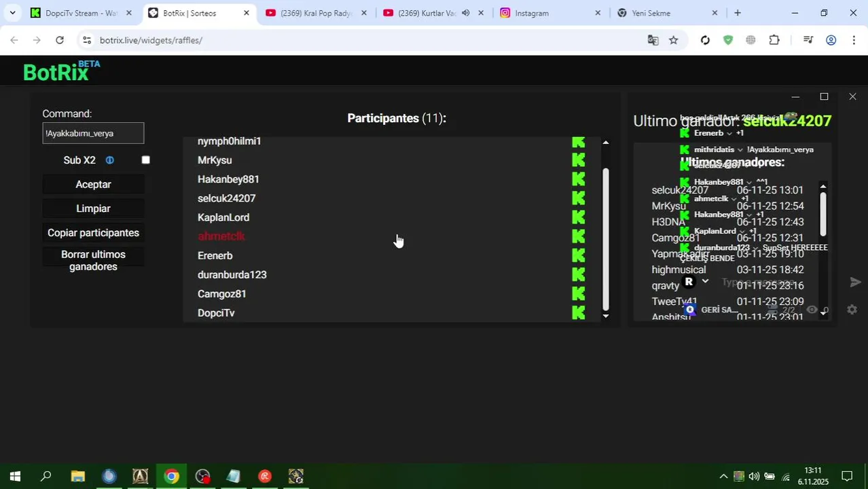868x489 pixels.
Task: Open the Windows Start menu
Action: coord(15,476)
